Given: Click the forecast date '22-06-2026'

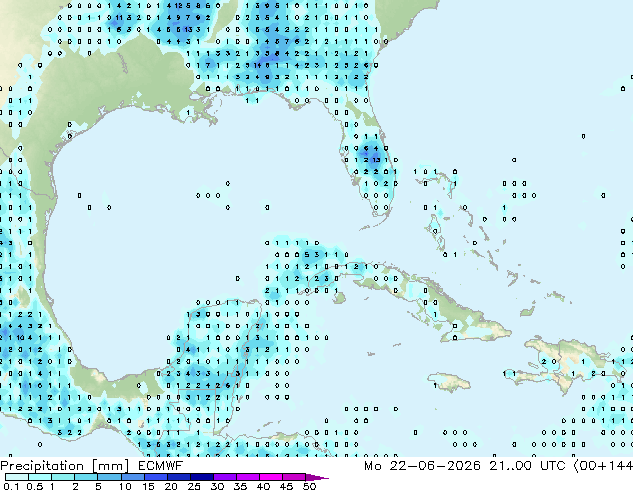Looking at the screenshot, I should coord(435,465).
